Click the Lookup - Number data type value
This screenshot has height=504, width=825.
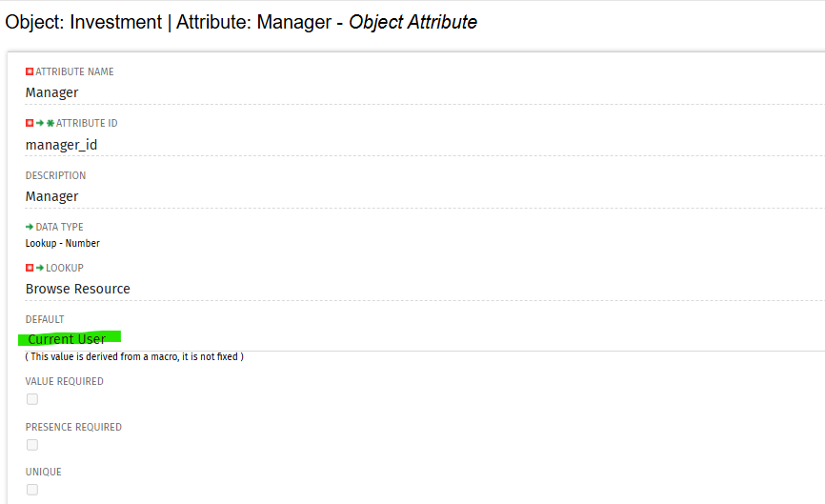coord(63,244)
